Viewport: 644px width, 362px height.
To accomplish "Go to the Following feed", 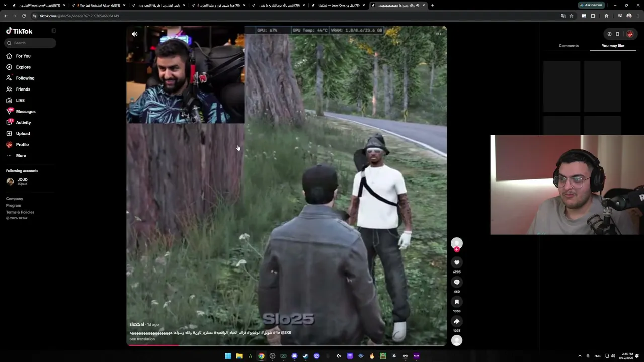I will (x=25, y=78).
